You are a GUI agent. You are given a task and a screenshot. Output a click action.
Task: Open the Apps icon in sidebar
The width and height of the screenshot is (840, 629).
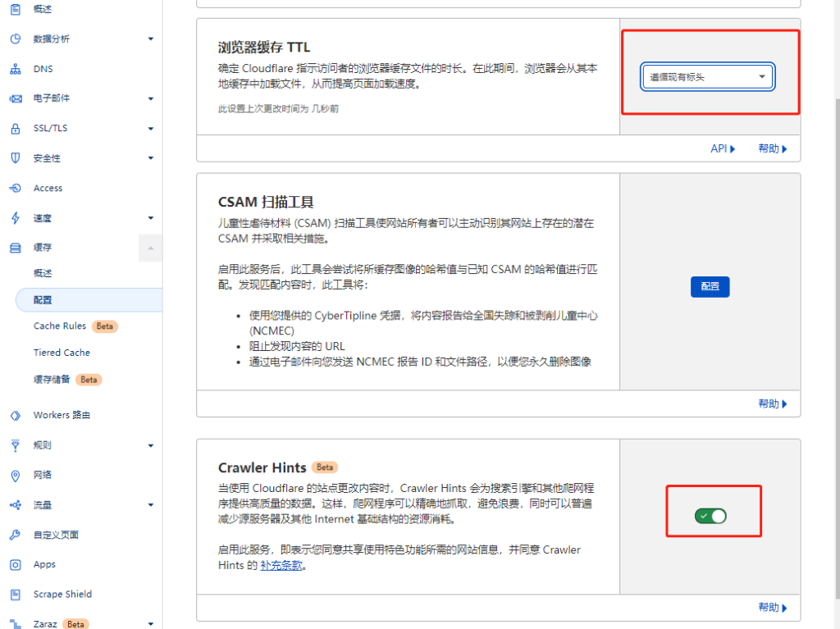click(x=15, y=564)
